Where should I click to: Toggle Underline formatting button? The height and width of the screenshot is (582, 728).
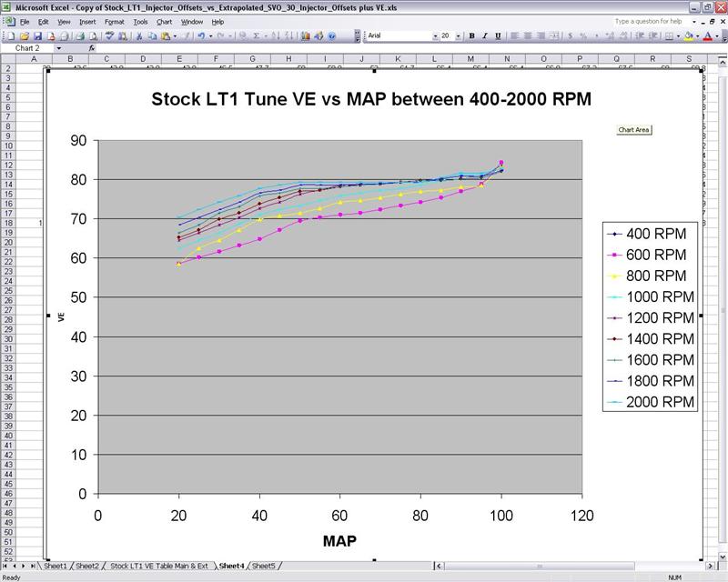pos(497,36)
